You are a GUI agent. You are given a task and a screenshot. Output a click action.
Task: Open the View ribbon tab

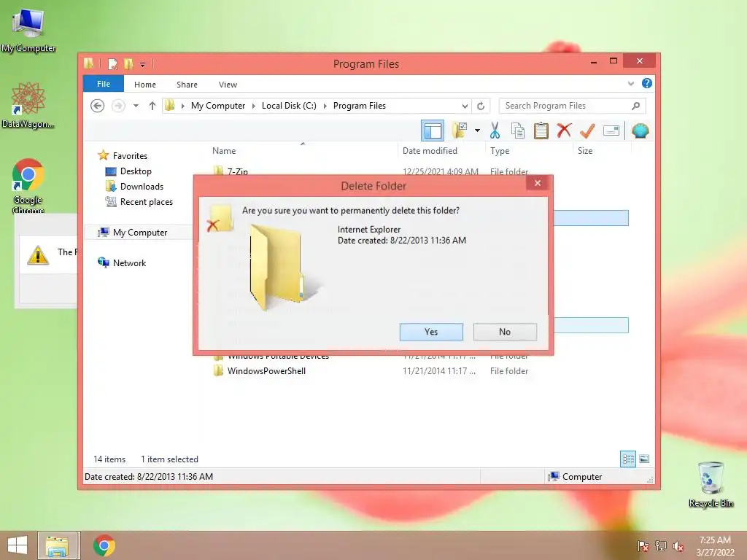tap(228, 85)
